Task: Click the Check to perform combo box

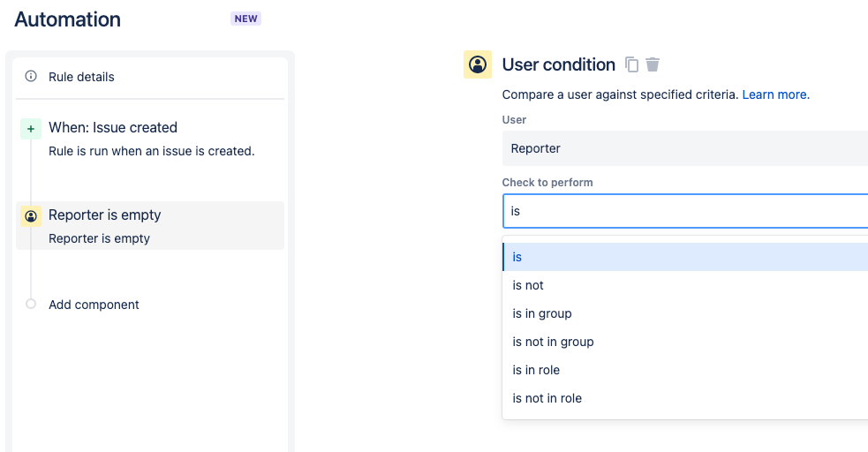Action: [x=684, y=211]
